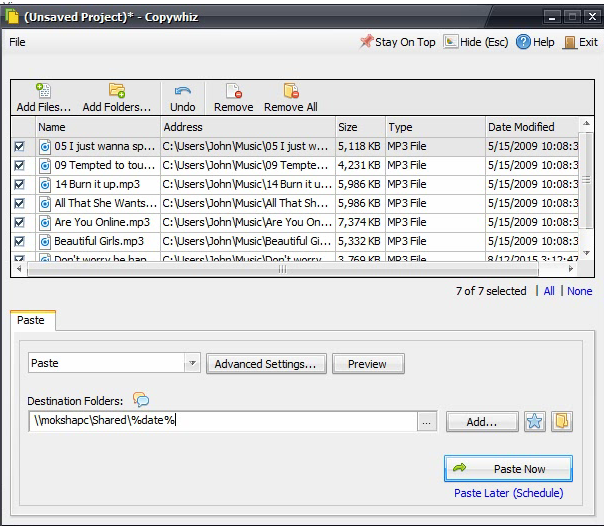
Task: Undo the last list change
Action: pyautogui.click(x=183, y=98)
